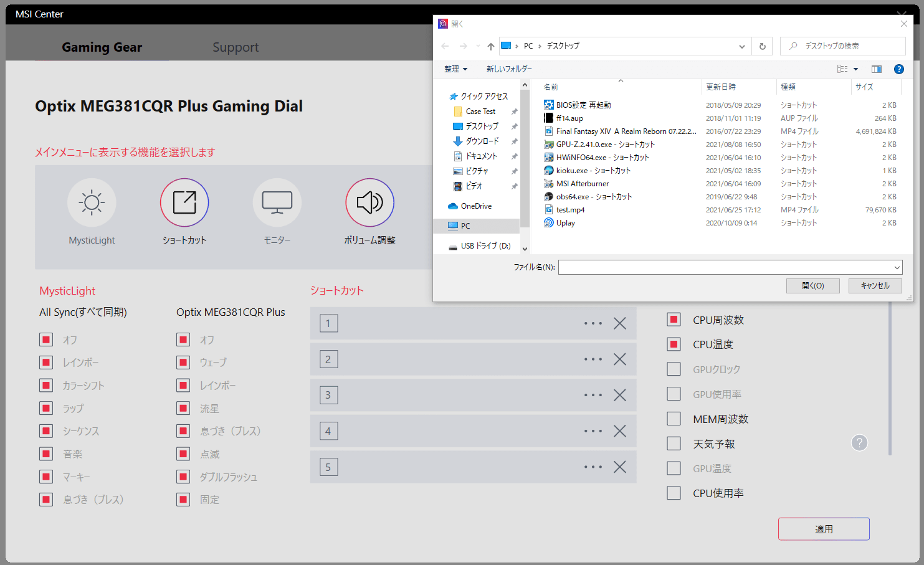Viewport: 924px width, 565px height.
Task: Toggle Optix ダブルフラッシュ checkbox
Action: (x=183, y=477)
